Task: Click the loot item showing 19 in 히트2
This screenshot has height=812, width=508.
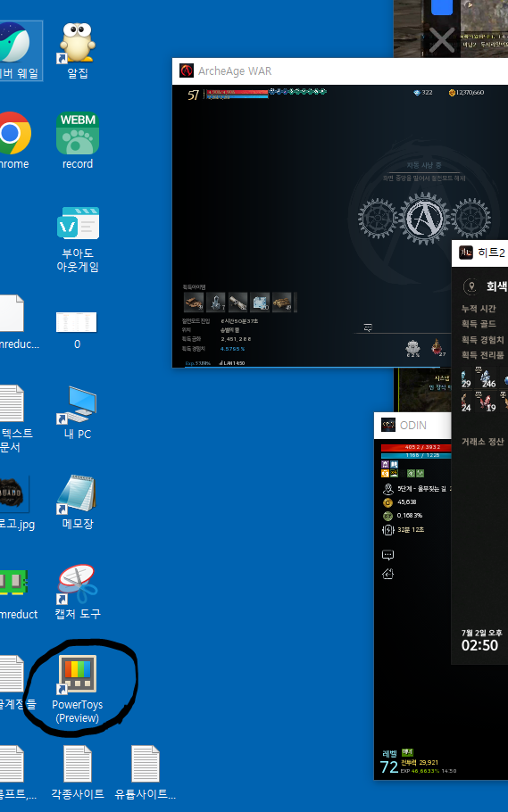Action: pyautogui.click(x=487, y=402)
